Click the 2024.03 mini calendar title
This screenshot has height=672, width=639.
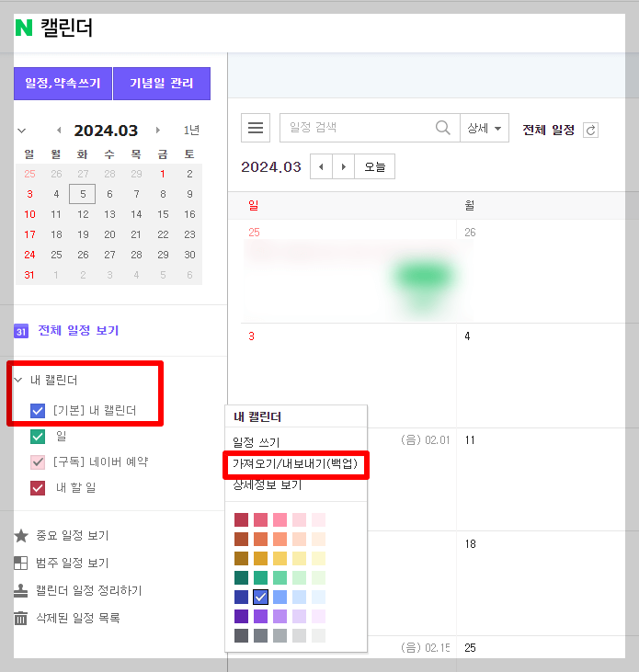tap(106, 131)
